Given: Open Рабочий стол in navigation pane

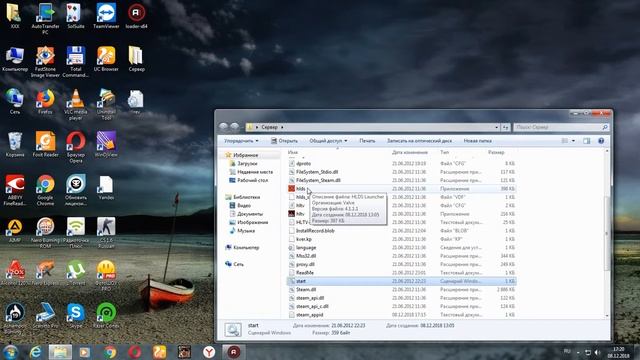Looking at the screenshot, I should pyautogui.click(x=253, y=180).
